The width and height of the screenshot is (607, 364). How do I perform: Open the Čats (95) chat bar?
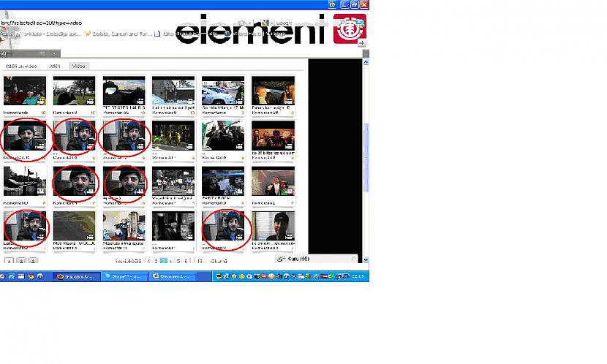point(317,259)
